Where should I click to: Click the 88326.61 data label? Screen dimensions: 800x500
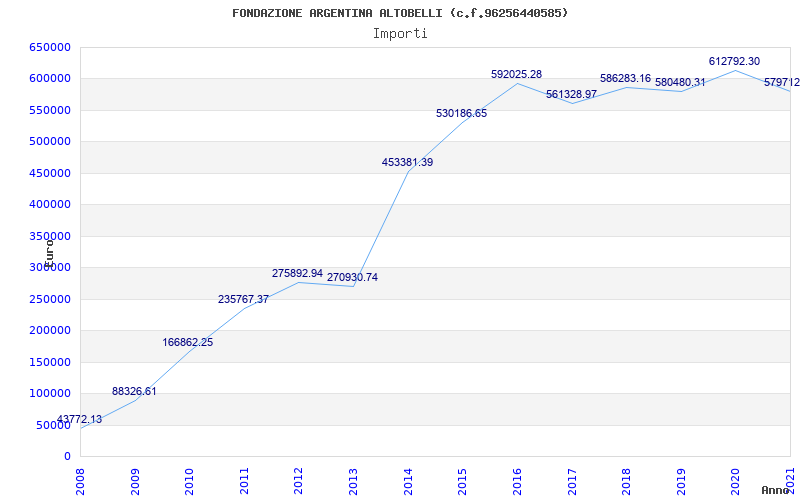(x=134, y=391)
